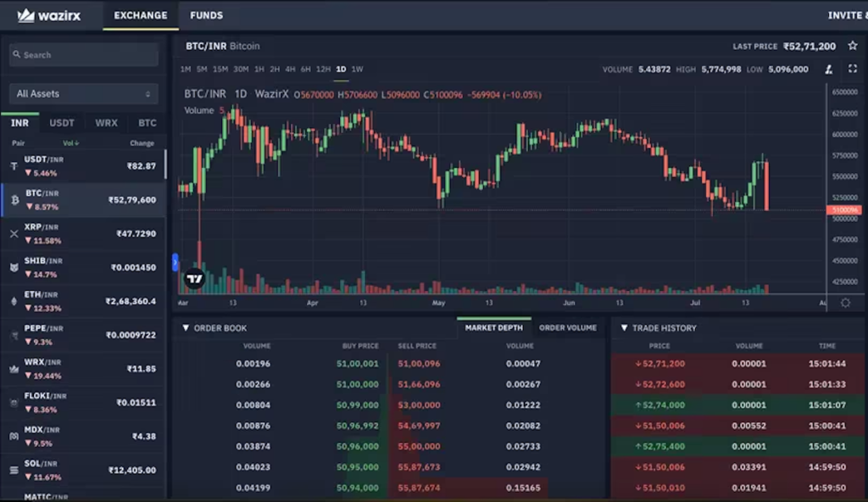Select the SOL/INR pair row

(x=83, y=471)
